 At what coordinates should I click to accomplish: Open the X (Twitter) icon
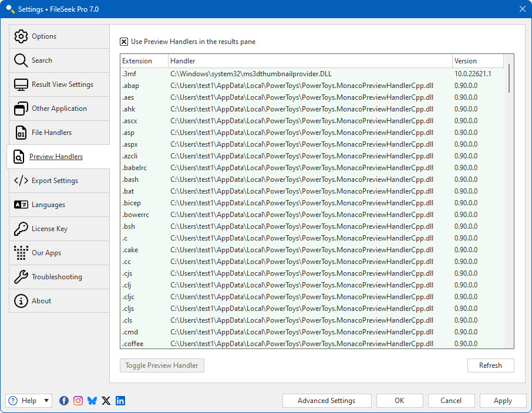106,401
